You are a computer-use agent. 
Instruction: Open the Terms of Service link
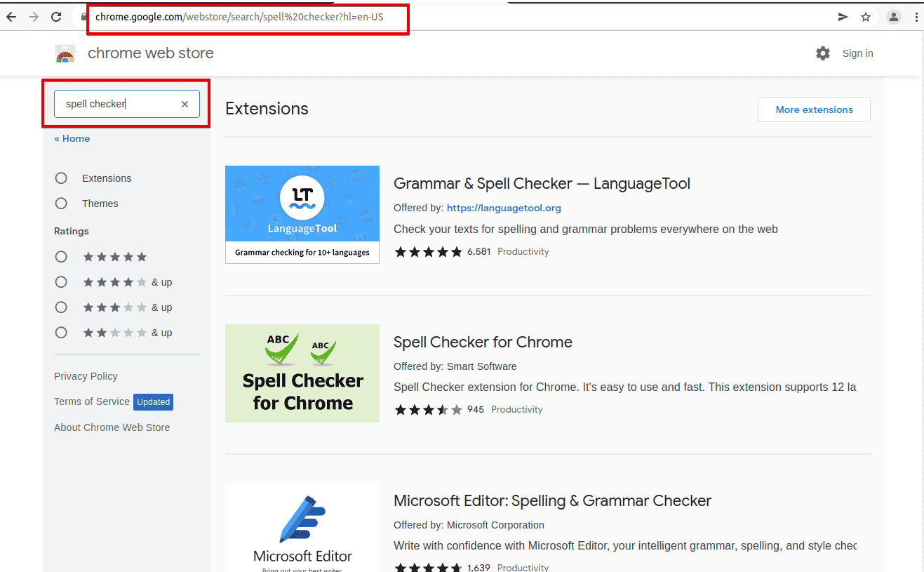tap(92, 401)
